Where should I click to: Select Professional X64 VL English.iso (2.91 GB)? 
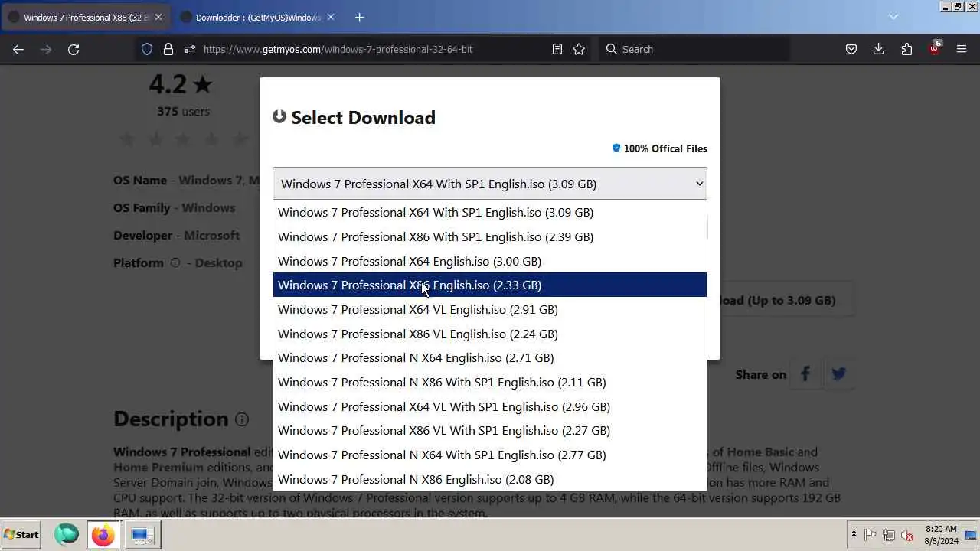[490, 309]
